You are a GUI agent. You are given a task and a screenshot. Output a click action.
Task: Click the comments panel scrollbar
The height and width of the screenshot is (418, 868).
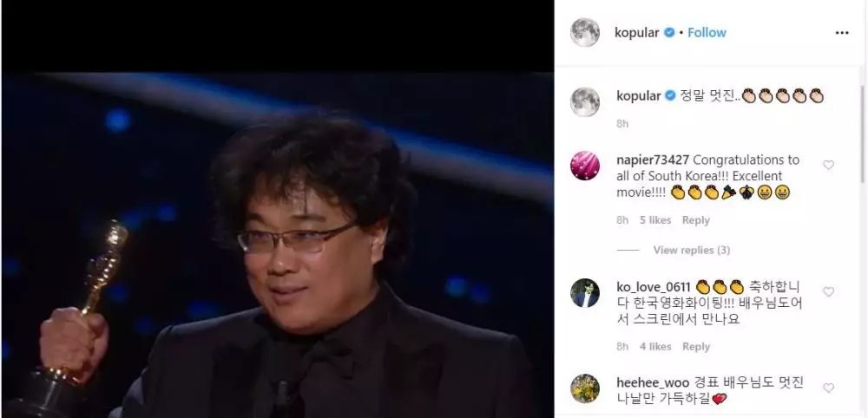point(862,133)
